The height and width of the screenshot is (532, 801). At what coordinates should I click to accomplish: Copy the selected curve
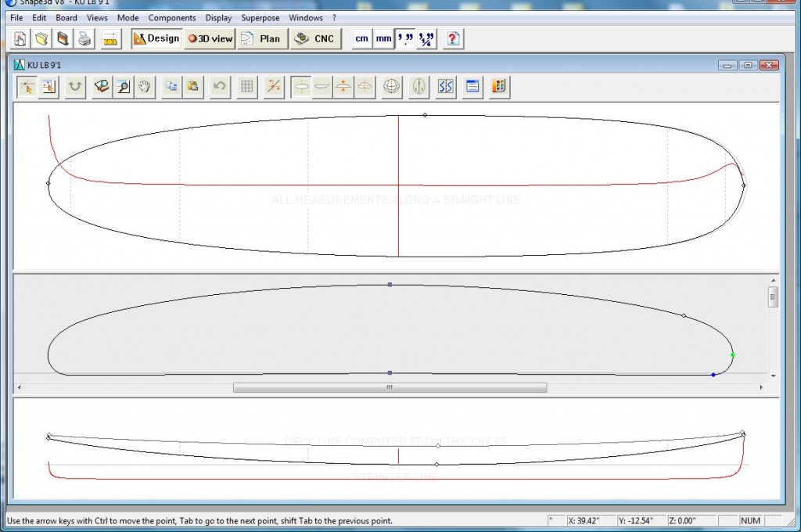pyautogui.click(x=171, y=87)
